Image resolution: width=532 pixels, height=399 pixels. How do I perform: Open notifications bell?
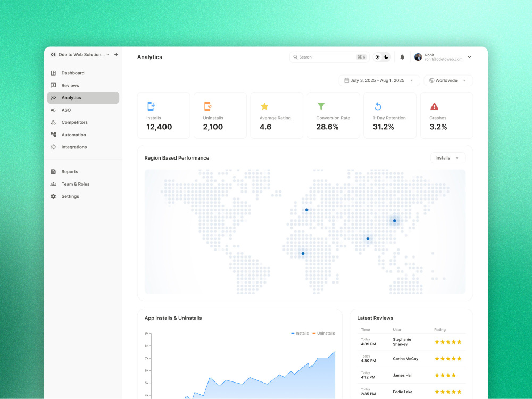point(402,57)
